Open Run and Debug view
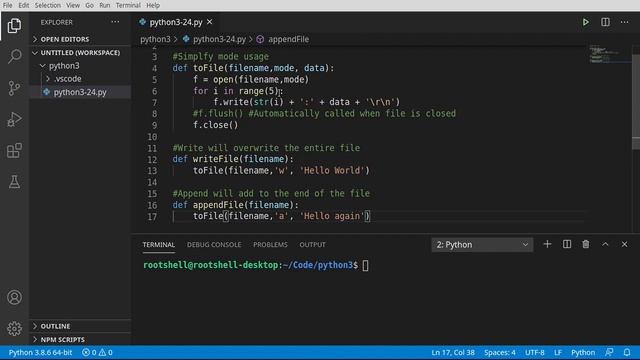The image size is (640, 360). [14, 119]
